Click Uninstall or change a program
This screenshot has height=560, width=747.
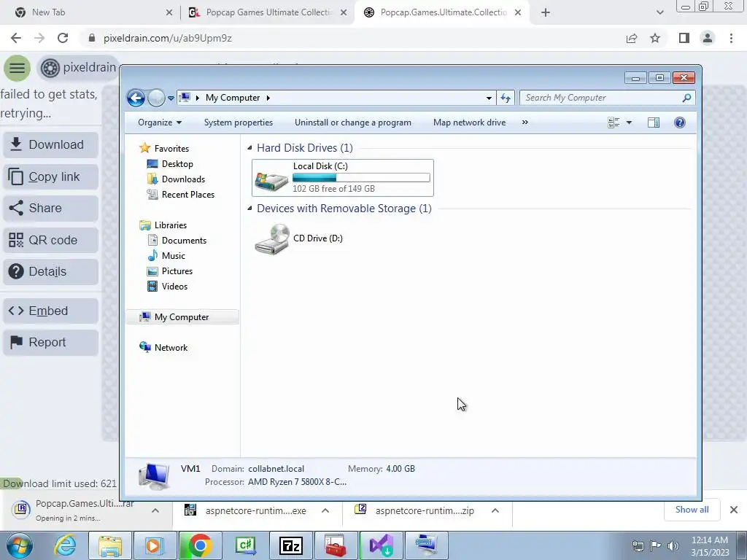click(352, 122)
